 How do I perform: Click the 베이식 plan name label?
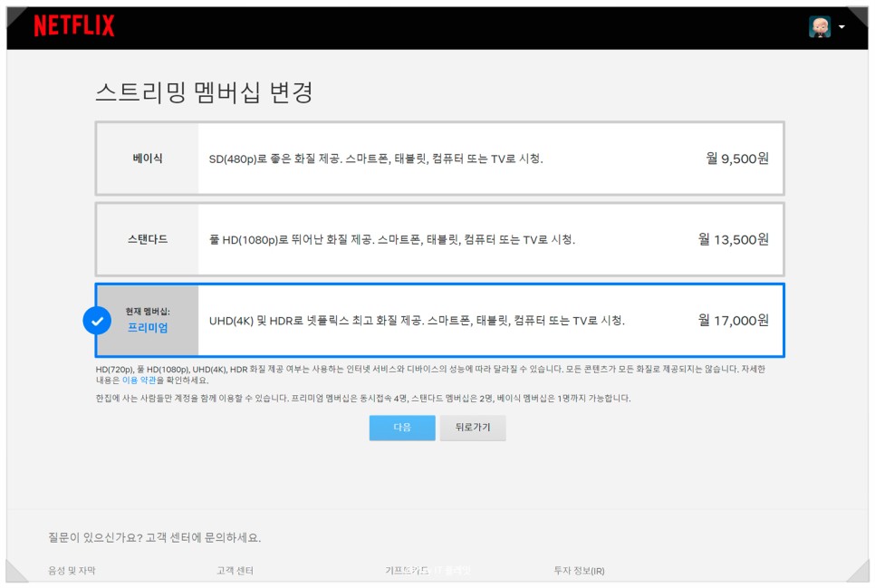[x=148, y=159]
